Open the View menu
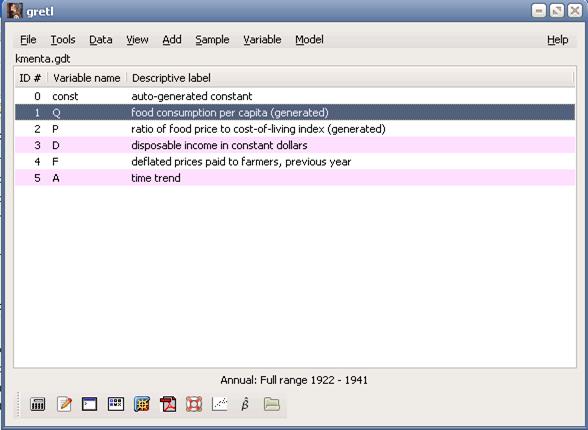Image resolution: width=588 pixels, height=430 pixels. [x=137, y=39]
